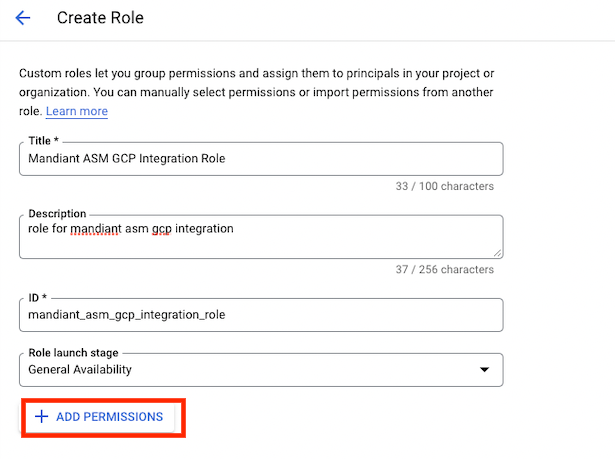Open the General Availability combo box
The image size is (615, 459).
(261, 370)
